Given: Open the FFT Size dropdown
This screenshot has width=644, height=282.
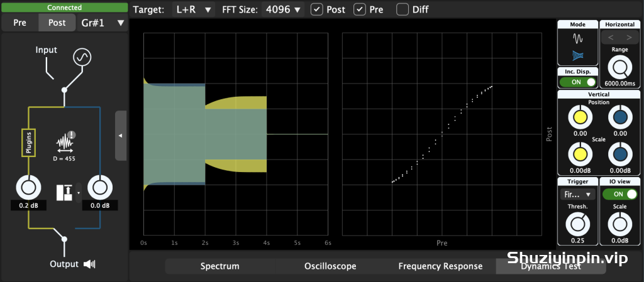Looking at the screenshot, I should tap(283, 9).
